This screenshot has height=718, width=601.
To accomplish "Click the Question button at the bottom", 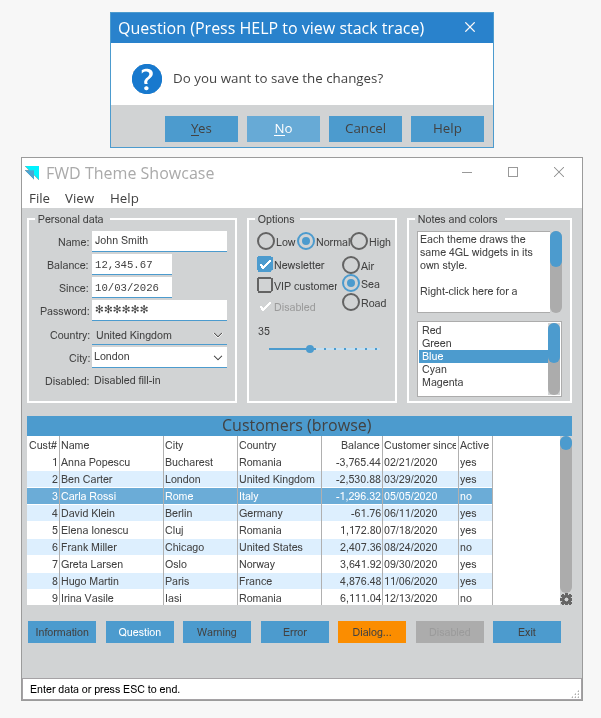I will point(140,632).
